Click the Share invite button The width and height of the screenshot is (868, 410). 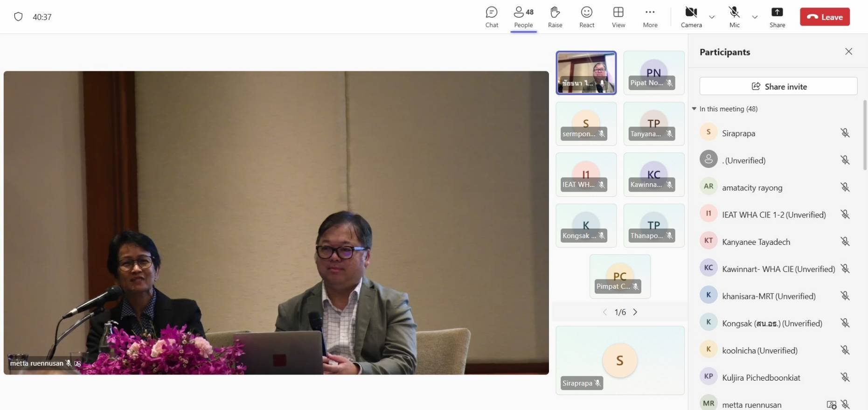tap(778, 86)
